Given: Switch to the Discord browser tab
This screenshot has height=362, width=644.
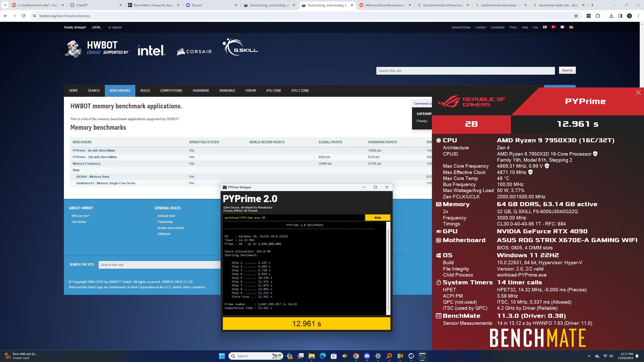Looking at the screenshot, I should coord(212,5).
